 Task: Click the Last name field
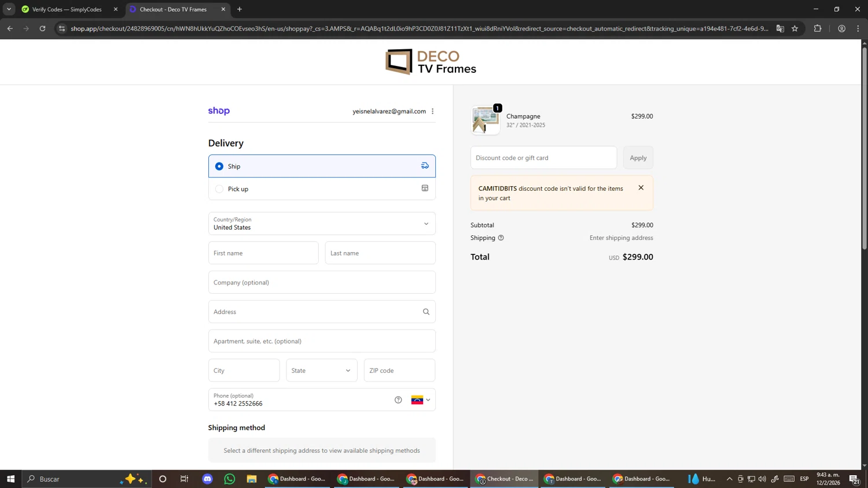[380, 253]
